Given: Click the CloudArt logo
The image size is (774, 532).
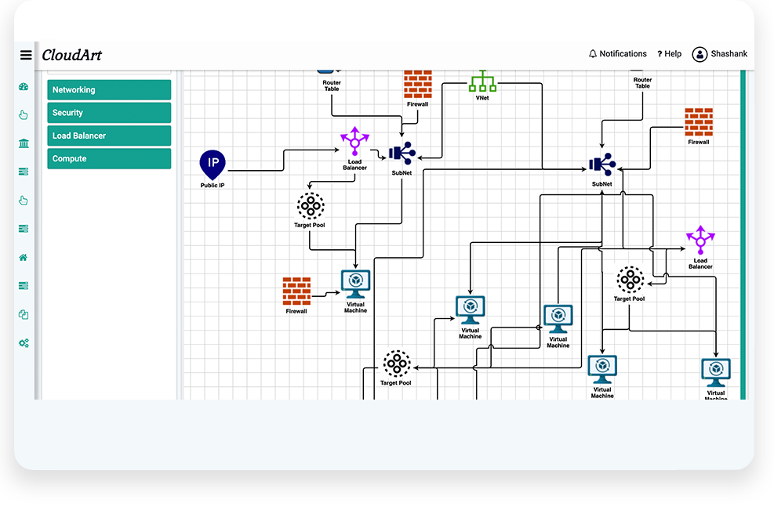Looking at the screenshot, I should [x=71, y=55].
